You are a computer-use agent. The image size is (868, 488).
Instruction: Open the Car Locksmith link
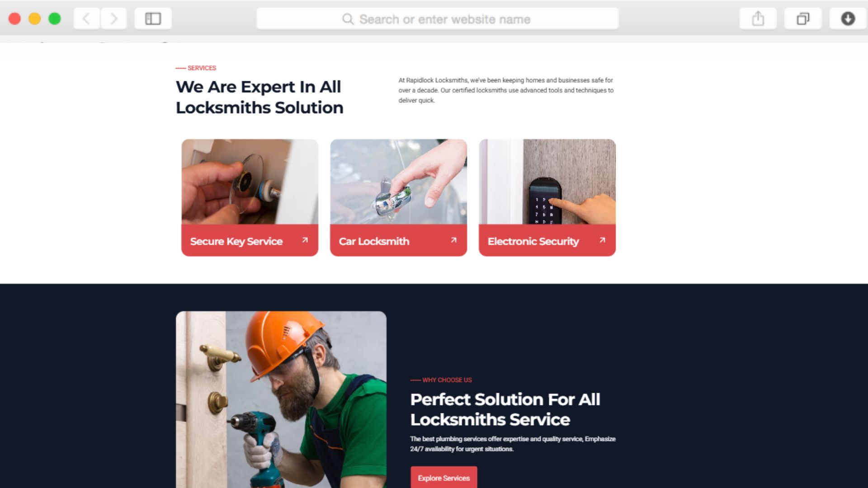374,241
